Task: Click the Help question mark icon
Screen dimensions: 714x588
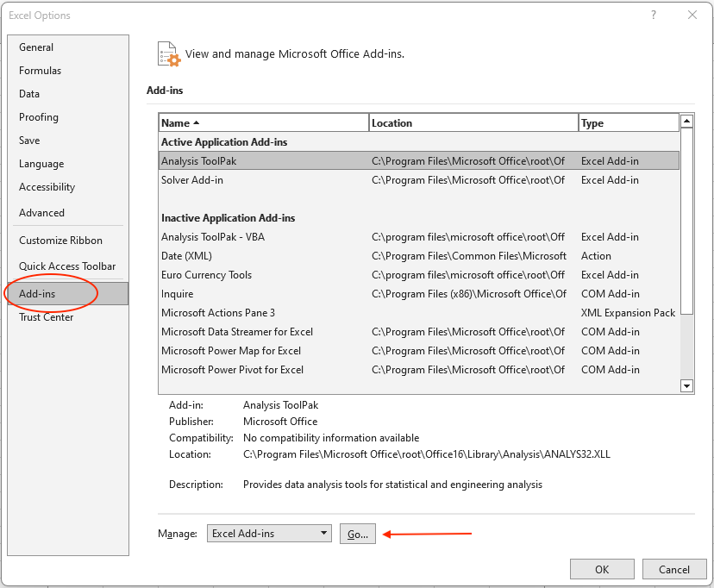Action: tap(654, 15)
